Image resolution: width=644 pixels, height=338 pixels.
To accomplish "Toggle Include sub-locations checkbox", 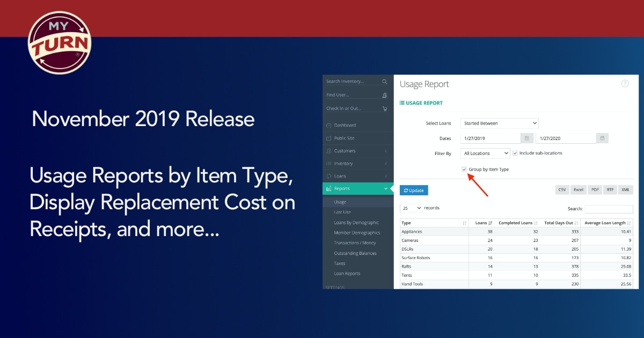I will 515,153.
